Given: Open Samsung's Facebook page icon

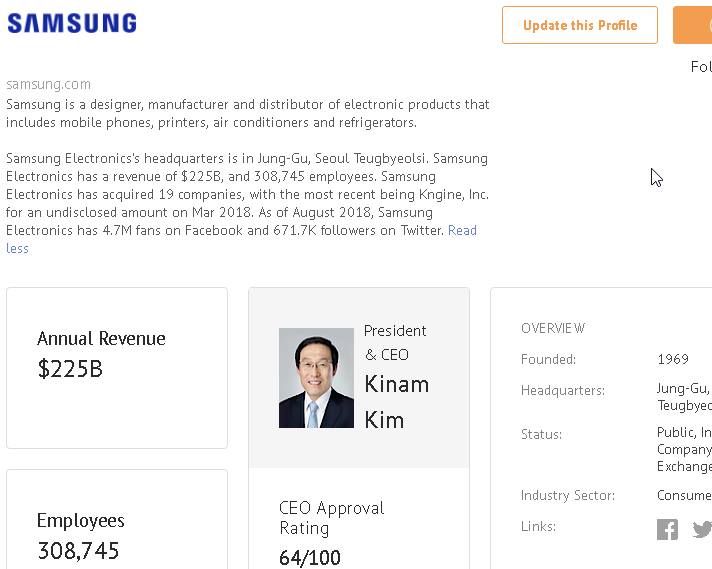Looking at the screenshot, I should [667, 529].
